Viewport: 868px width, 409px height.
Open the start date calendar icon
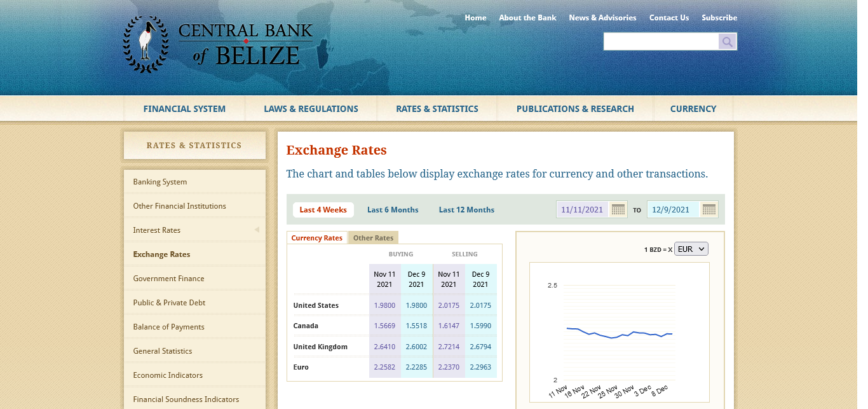(618, 209)
